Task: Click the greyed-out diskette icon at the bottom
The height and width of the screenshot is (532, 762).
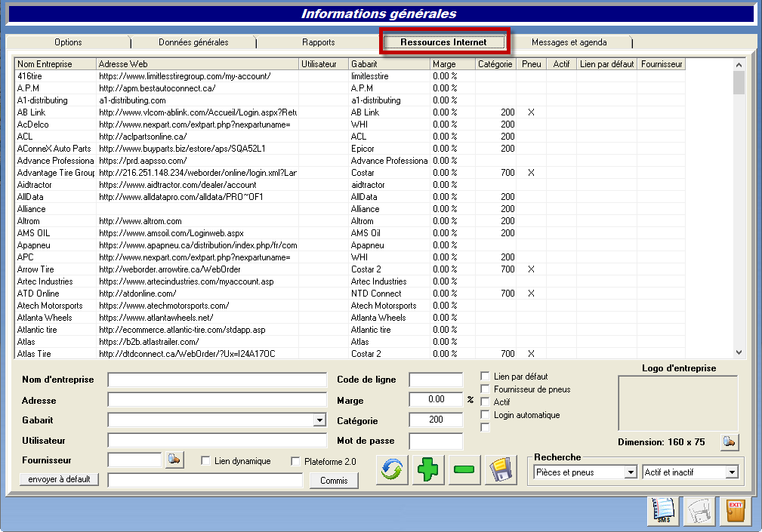Action: 699,511
